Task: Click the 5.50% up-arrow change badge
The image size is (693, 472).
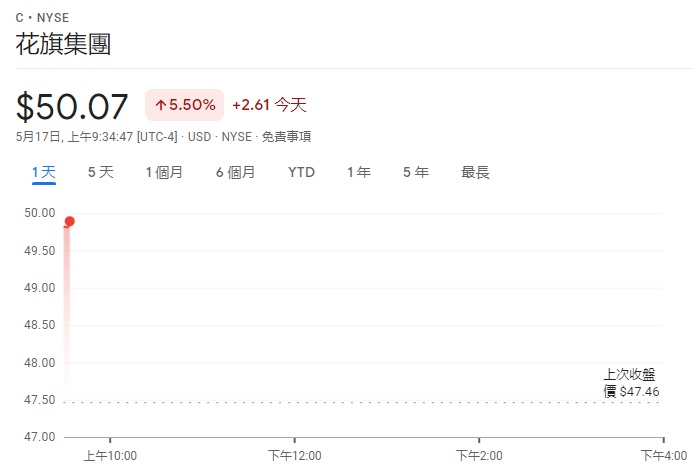Action: click(184, 105)
